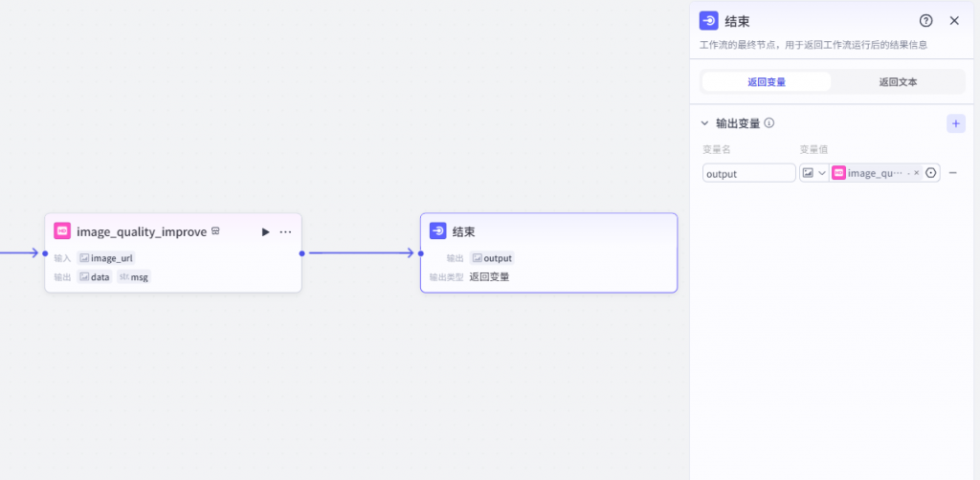980x480 pixels.
Task: Open the variable type dropdown for output
Action: pos(814,173)
